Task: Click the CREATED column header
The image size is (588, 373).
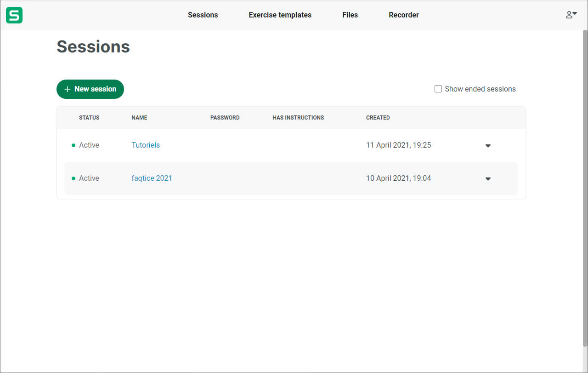Action: click(378, 118)
